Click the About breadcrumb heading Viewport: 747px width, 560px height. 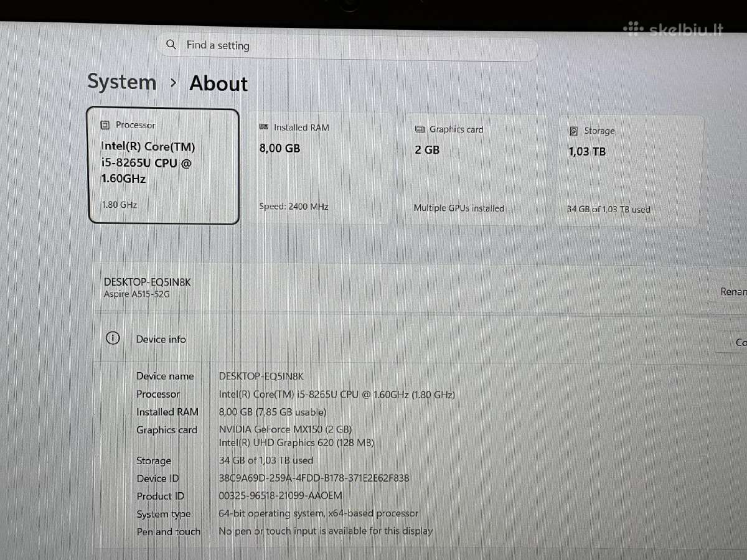[x=218, y=84]
